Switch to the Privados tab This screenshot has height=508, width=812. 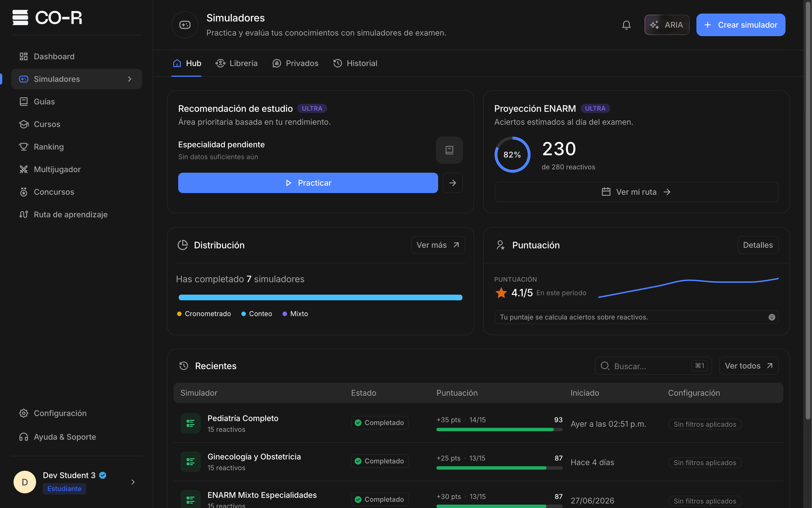pos(295,63)
